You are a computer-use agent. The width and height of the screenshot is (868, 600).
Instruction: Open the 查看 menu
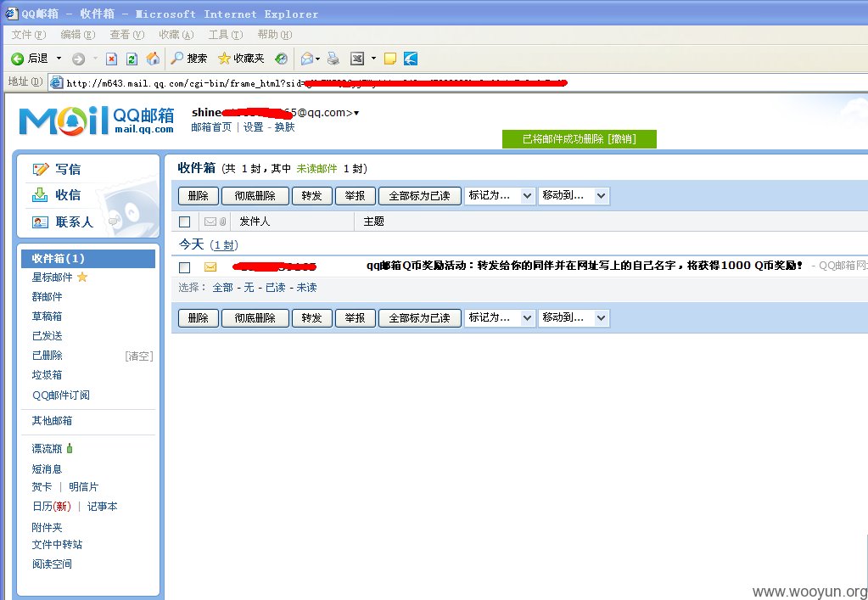coord(126,34)
